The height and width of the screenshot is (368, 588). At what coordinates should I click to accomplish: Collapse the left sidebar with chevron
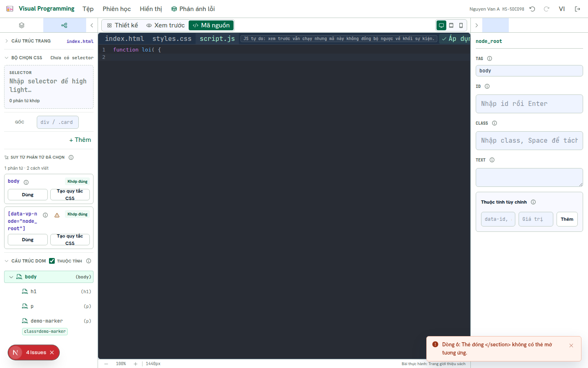pyautogui.click(x=92, y=25)
